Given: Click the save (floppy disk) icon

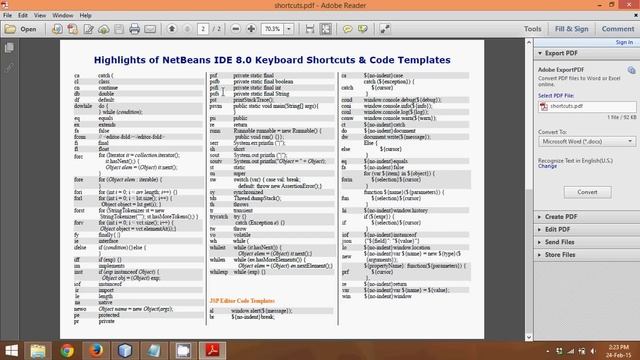Looking at the screenshot, I should tap(119, 29).
